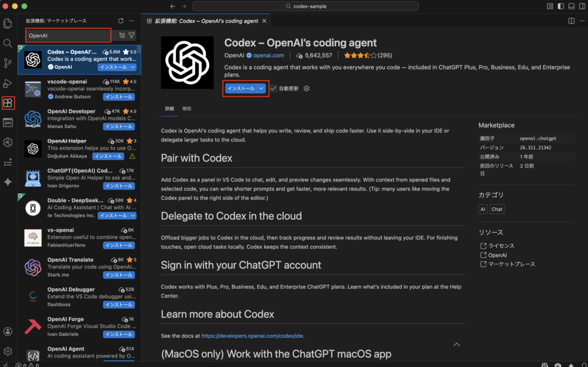Open the Search view in the activity bar
Viewport: 588px width, 367px height.
coord(8,43)
